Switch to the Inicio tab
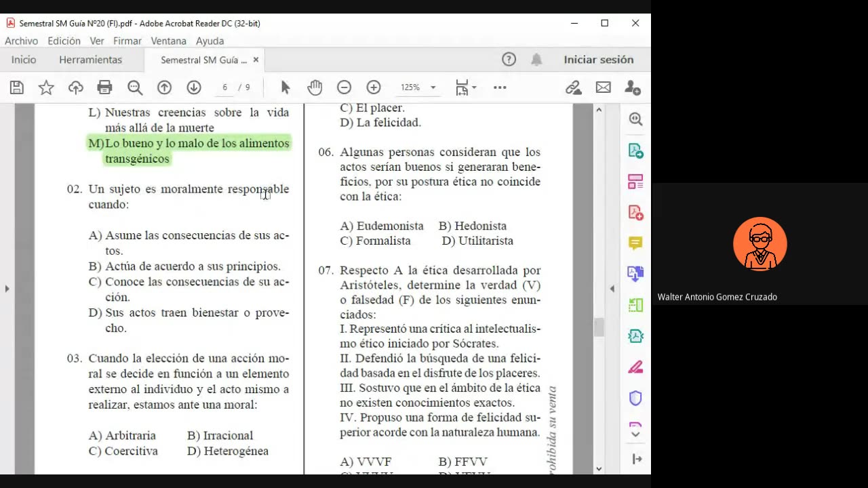The height and width of the screenshot is (488, 868). pos(24,60)
